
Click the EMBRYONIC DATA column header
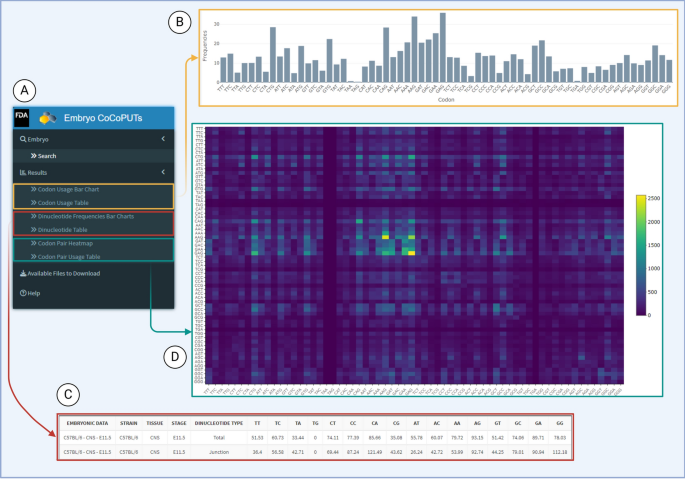pos(87,423)
